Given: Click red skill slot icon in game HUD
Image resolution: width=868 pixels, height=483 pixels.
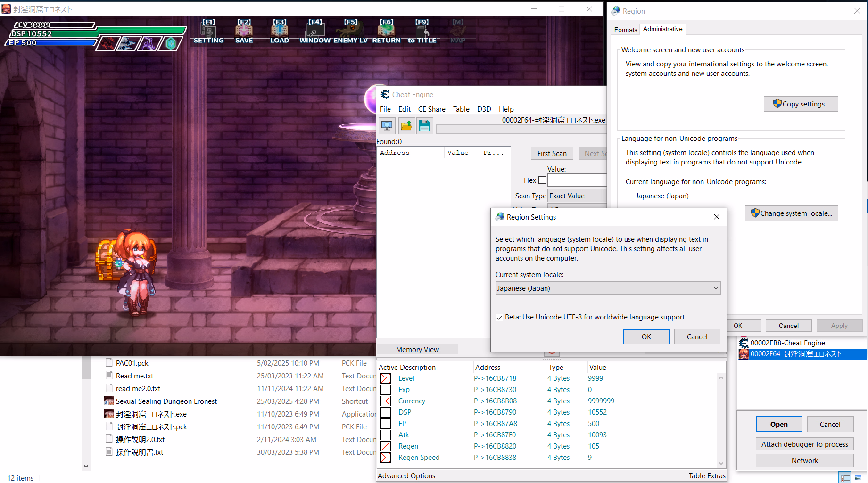Looking at the screenshot, I should (107, 44).
